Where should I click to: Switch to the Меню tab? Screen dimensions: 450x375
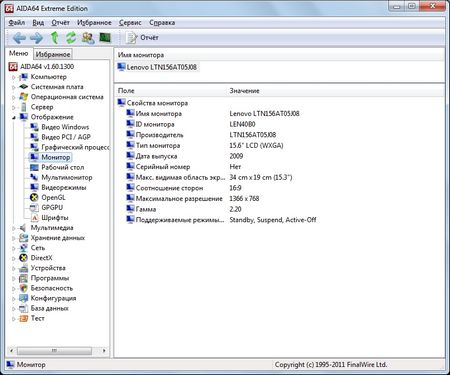pyautogui.click(x=19, y=53)
